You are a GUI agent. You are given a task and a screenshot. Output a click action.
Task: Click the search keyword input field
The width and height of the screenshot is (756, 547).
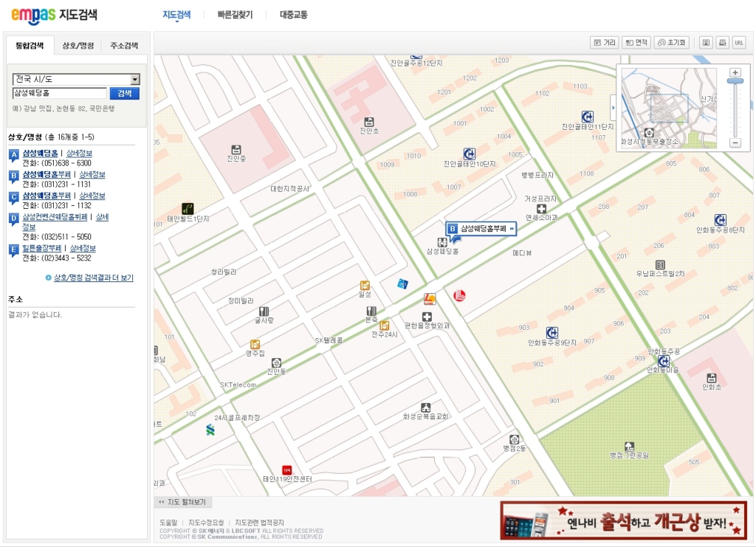59,93
